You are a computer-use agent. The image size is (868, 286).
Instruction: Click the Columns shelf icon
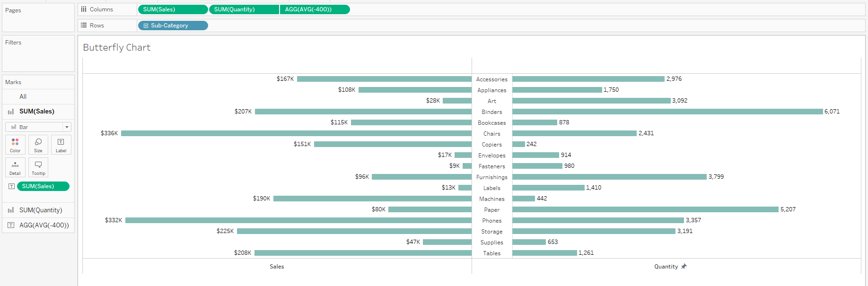point(84,9)
